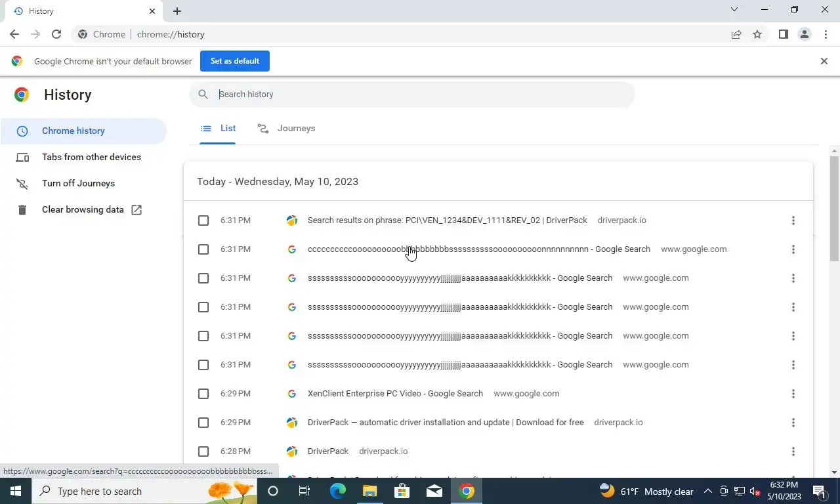
Task: Select the 6:28 PM DriverPack entry checkbox
Action: click(203, 451)
